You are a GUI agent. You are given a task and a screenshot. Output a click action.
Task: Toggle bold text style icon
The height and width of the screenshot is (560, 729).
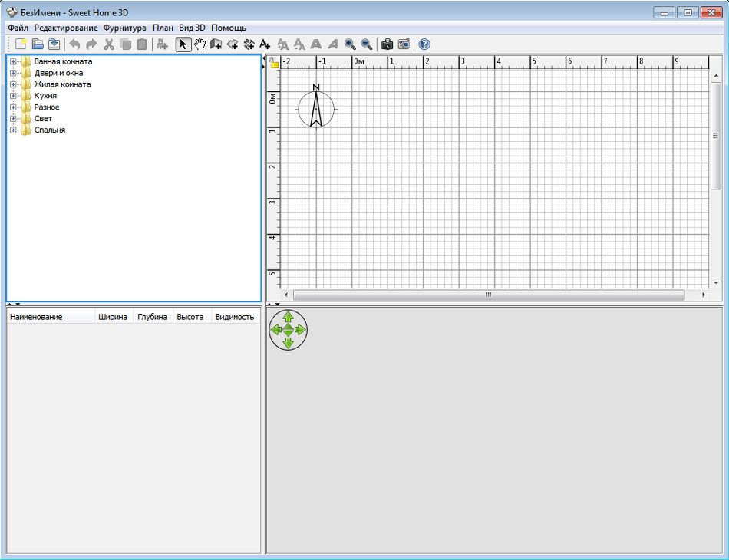coord(316,44)
